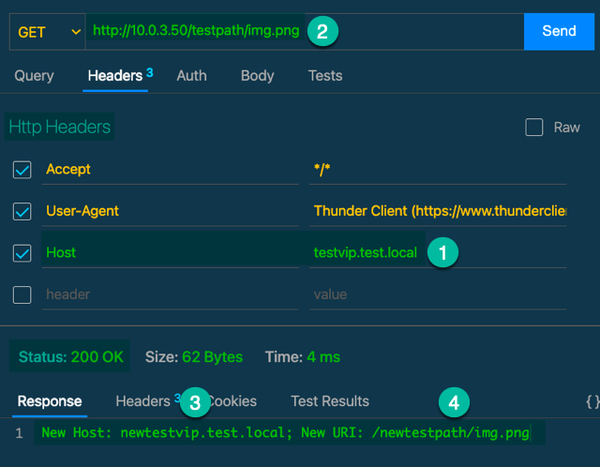Click the empty header value field

tap(437, 295)
